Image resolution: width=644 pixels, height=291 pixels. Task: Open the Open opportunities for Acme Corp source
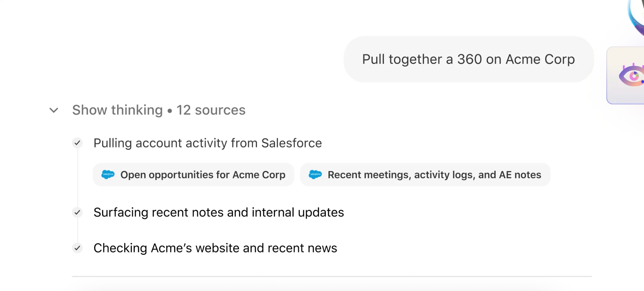(193, 175)
